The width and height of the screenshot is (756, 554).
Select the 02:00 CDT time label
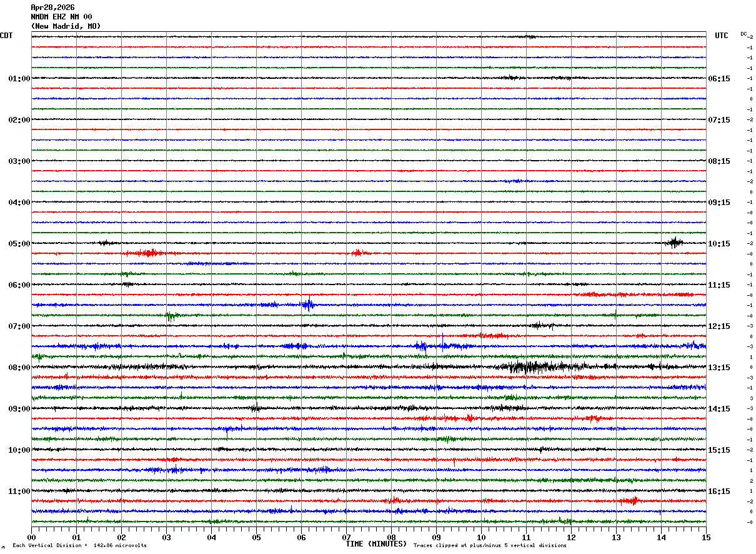[19, 120]
